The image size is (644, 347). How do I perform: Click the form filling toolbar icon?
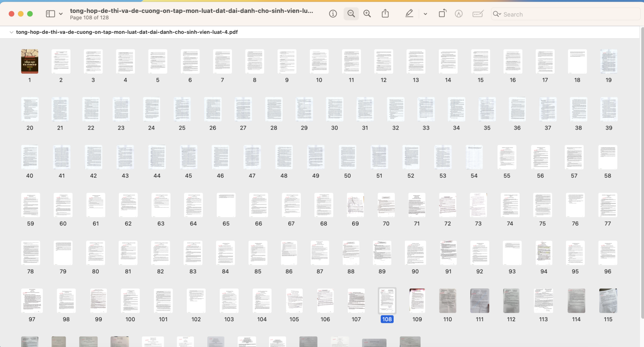(478, 14)
